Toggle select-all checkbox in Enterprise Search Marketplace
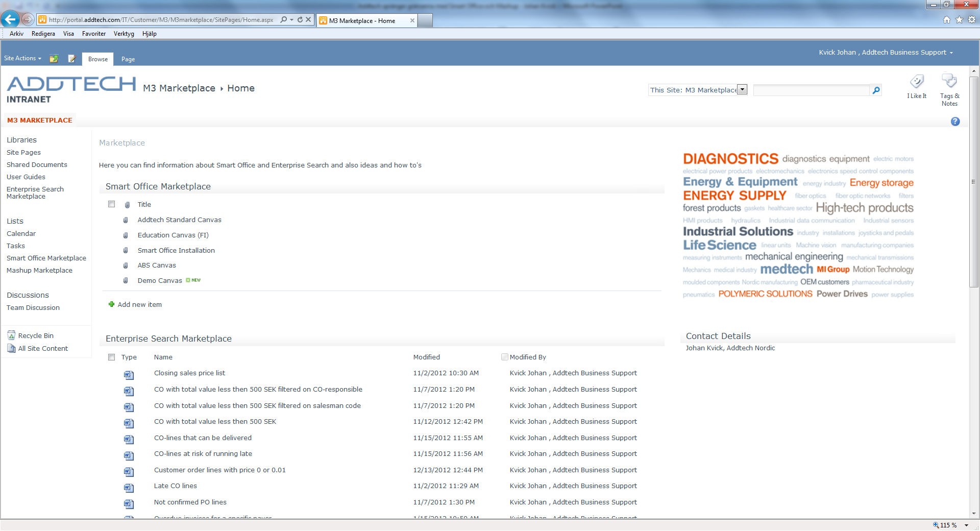This screenshot has width=980, height=531. pos(111,357)
